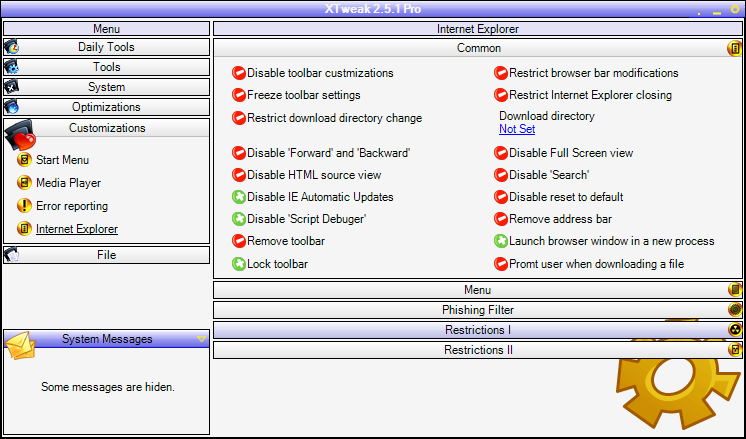
Task: Enable Disable reset to default
Action: [x=501, y=197]
